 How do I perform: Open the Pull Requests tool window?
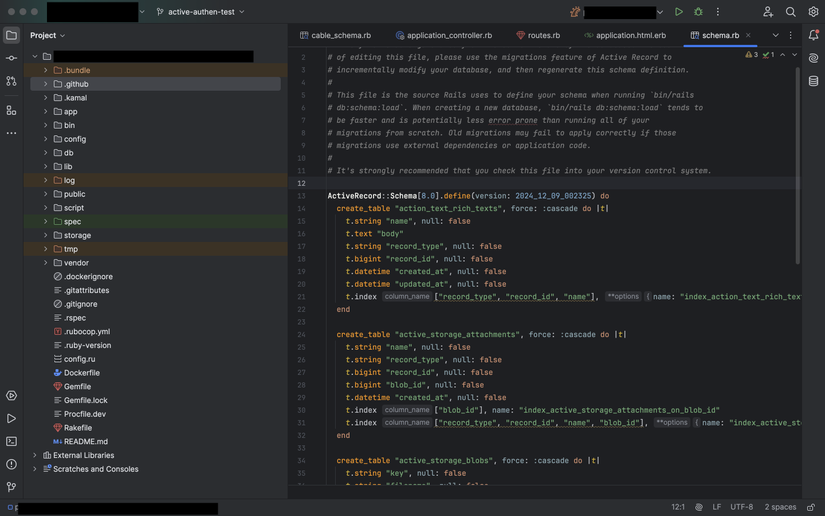click(11, 81)
